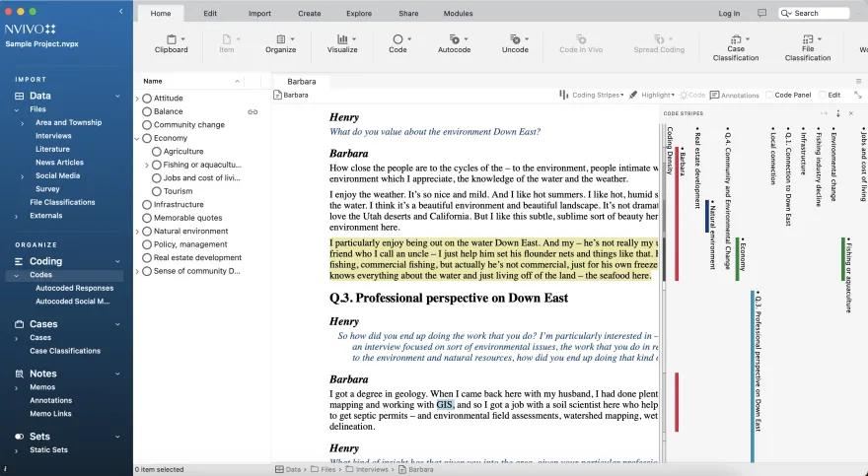The width and height of the screenshot is (868, 476).
Task: Open Autocoded Responses codes
Action: (75, 288)
